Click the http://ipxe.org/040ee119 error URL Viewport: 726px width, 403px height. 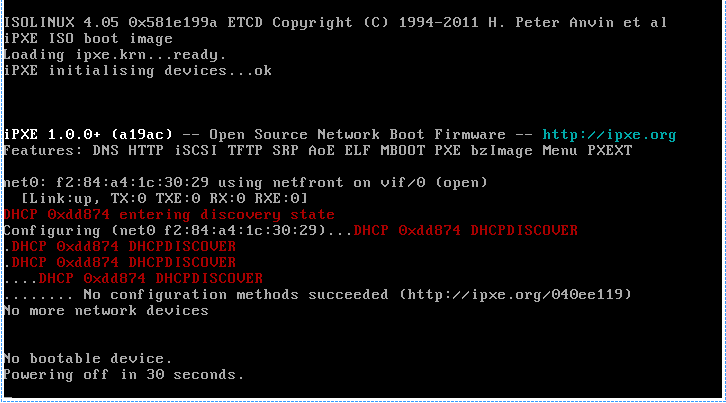(515, 295)
